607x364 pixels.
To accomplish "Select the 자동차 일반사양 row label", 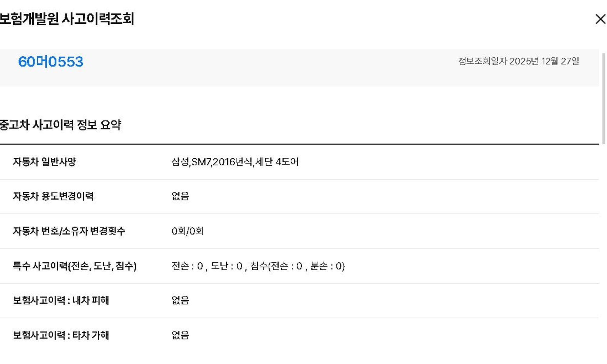I will [44, 162].
